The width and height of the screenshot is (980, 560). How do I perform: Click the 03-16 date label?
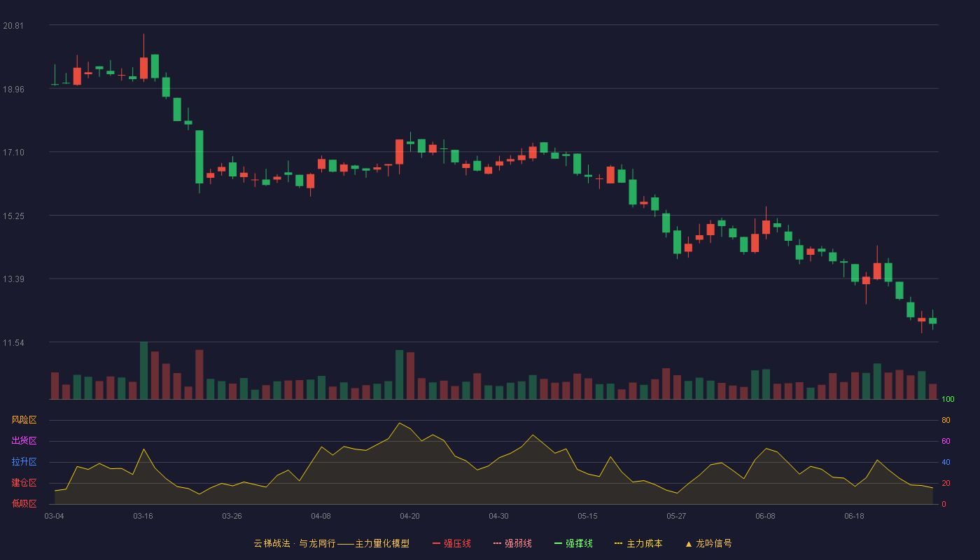coord(143,516)
